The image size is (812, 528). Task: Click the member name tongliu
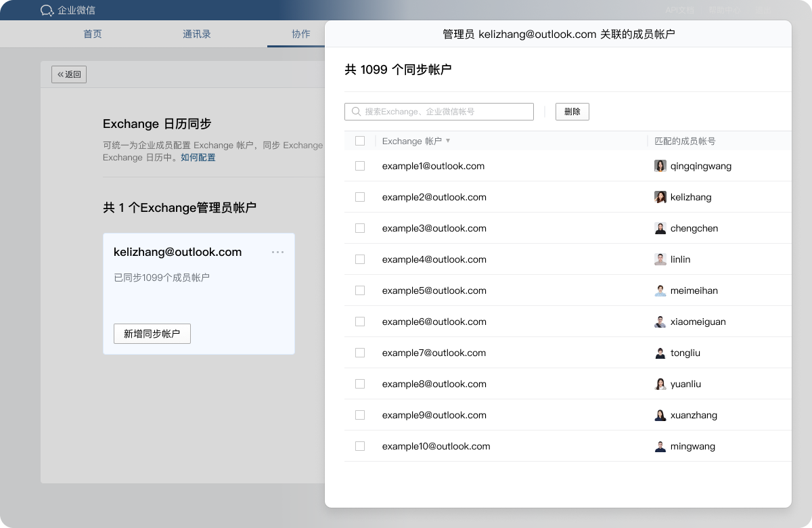(685, 353)
